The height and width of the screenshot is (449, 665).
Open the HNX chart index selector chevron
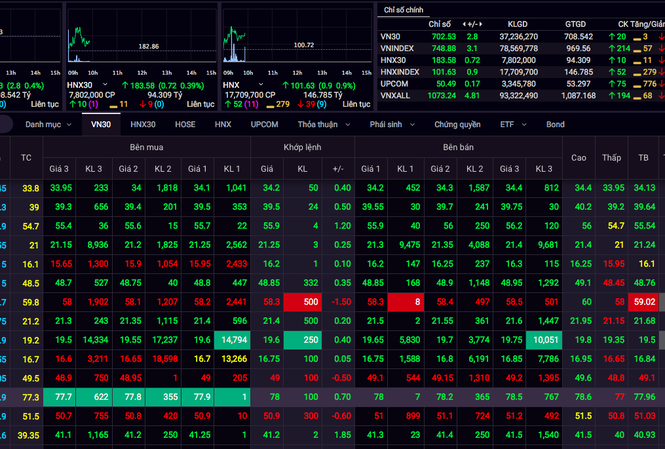(x=260, y=85)
